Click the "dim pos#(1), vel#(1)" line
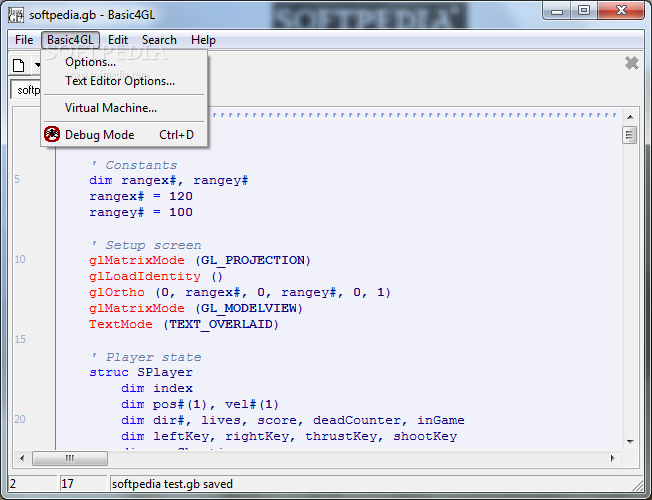Viewport: 652px width, 500px height. (x=200, y=404)
